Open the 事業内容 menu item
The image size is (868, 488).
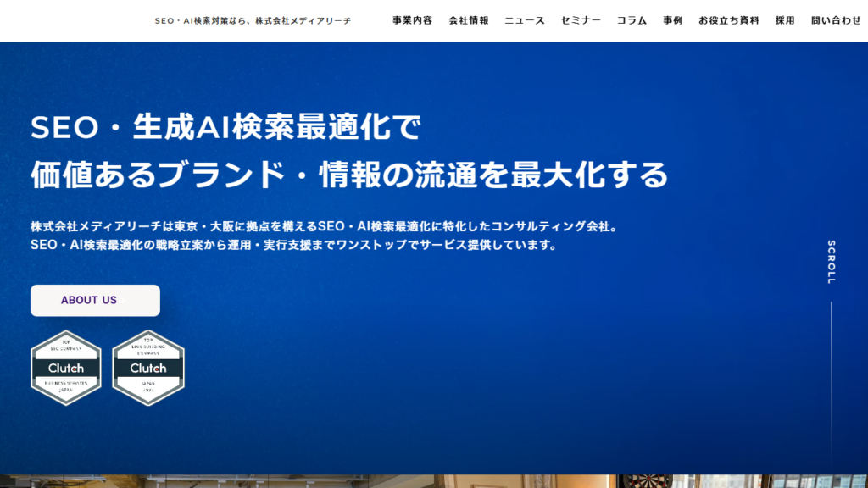click(x=412, y=20)
